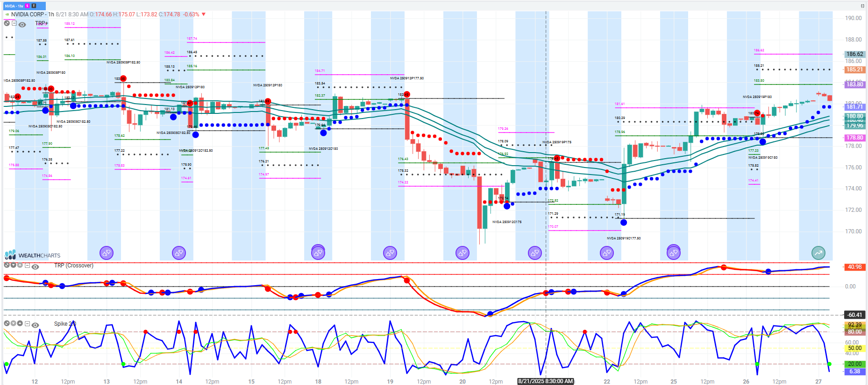
Task: Open the NVIDIA CORP - 1h symbol title
Action: pyautogui.click(x=32, y=14)
